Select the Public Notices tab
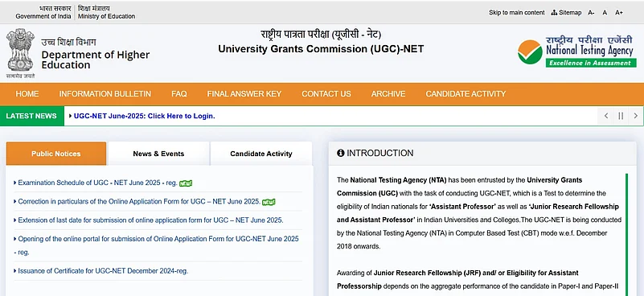644x296 pixels. click(x=55, y=154)
